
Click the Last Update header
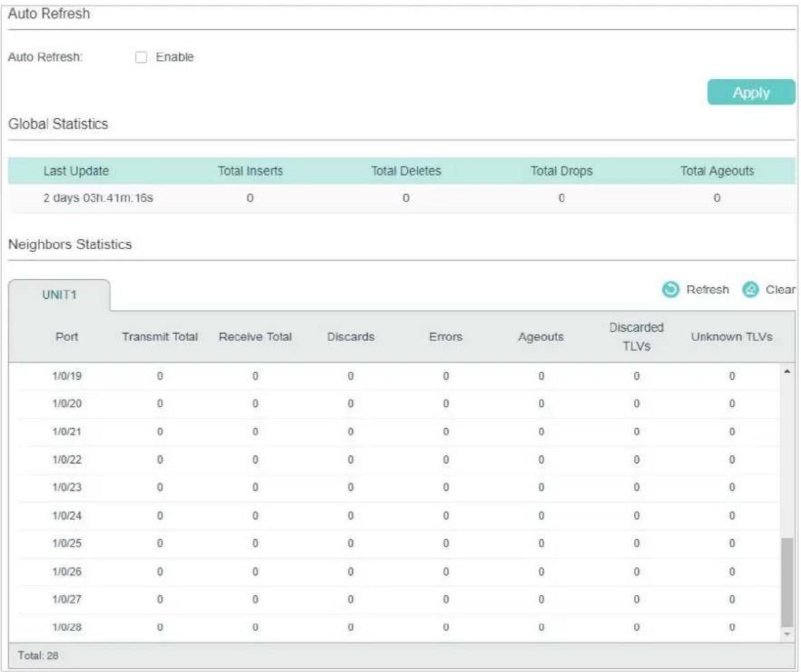pyautogui.click(x=76, y=171)
